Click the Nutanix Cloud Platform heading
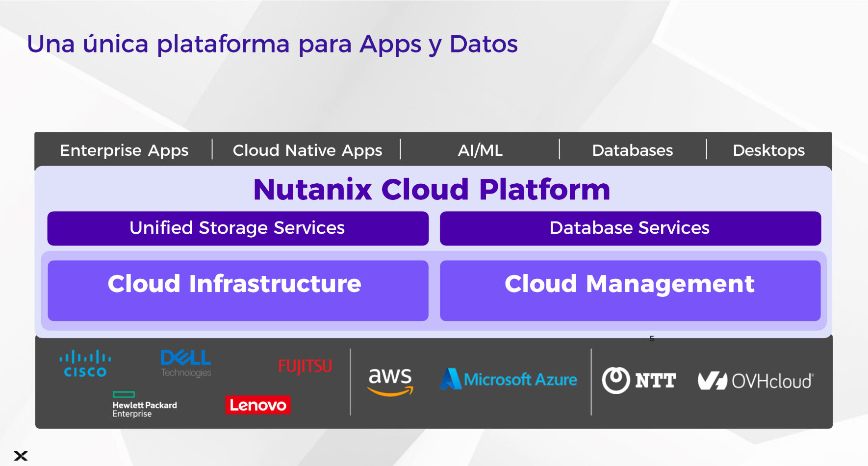 pos(432,190)
